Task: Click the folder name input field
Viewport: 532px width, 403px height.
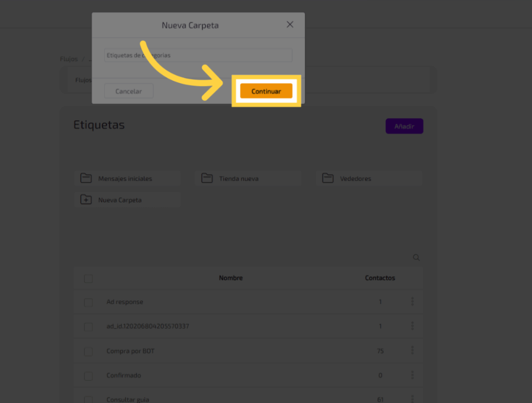Action: [x=198, y=55]
